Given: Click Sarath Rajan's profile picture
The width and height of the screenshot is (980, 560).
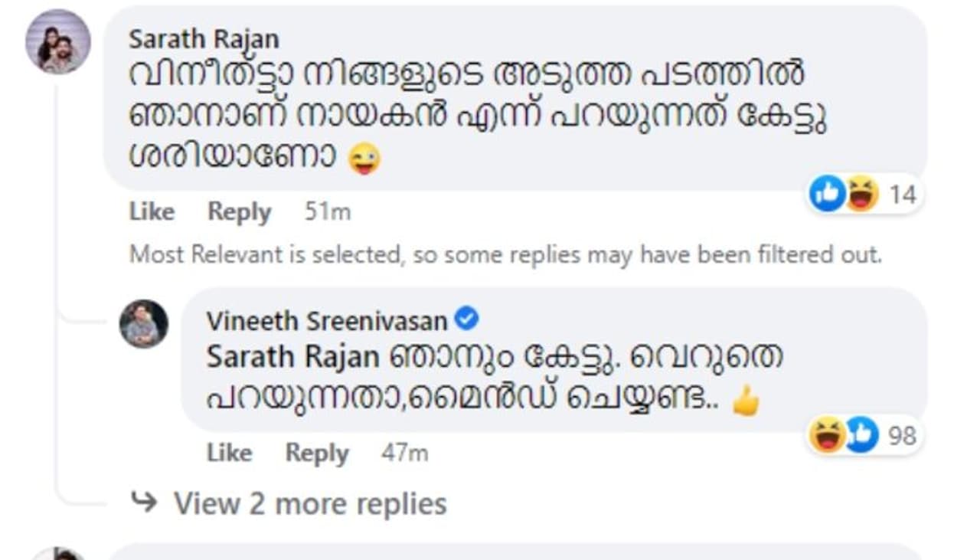Looking at the screenshot, I should click(x=58, y=42).
